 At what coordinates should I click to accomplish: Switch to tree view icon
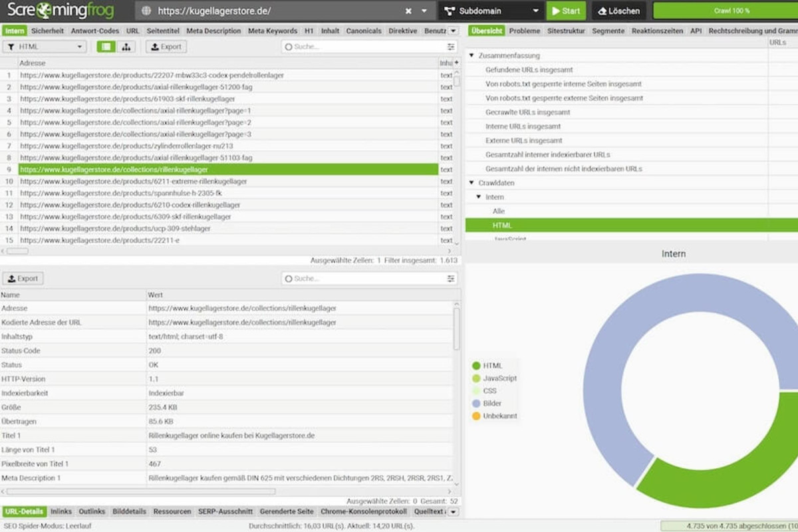(x=126, y=47)
